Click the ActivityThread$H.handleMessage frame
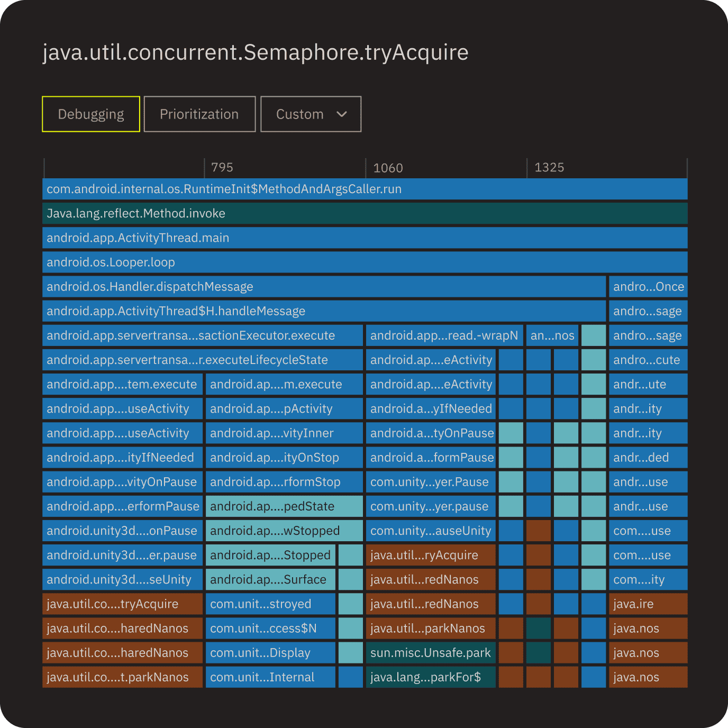This screenshot has width=728, height=728. [x=324, y=311]
